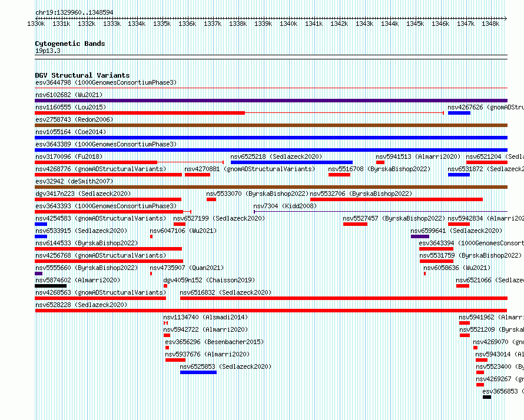Screen dimensions: 524x420
Task: Click dgv4059n152 (Chaisson2019) label
Action: [209, 280]
